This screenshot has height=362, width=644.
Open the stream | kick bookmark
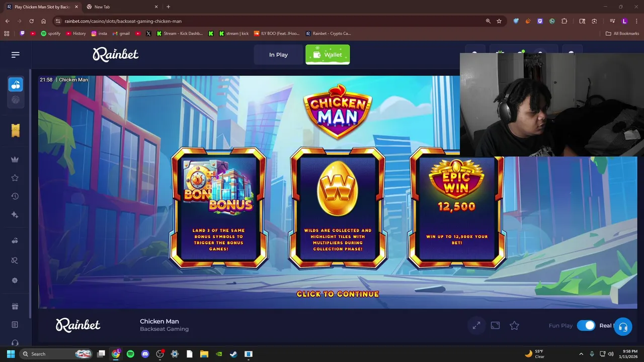click(233, 34)
